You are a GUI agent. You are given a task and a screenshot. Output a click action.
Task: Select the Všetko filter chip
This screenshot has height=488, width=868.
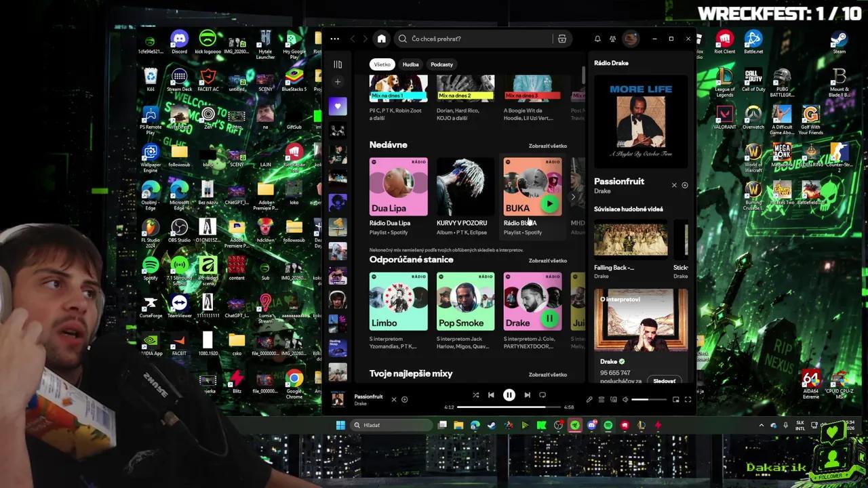point(382,64)
